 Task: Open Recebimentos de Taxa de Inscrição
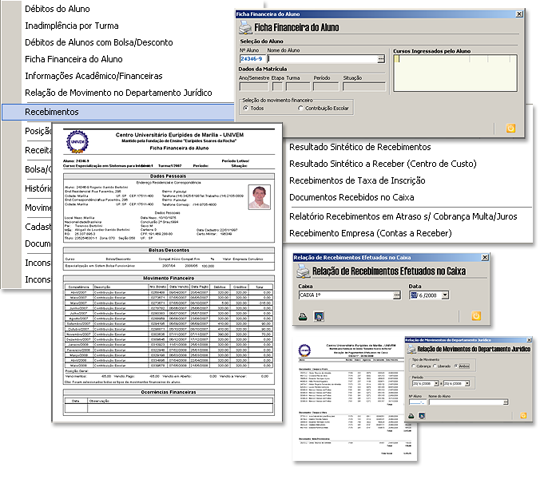click(357, 180)
